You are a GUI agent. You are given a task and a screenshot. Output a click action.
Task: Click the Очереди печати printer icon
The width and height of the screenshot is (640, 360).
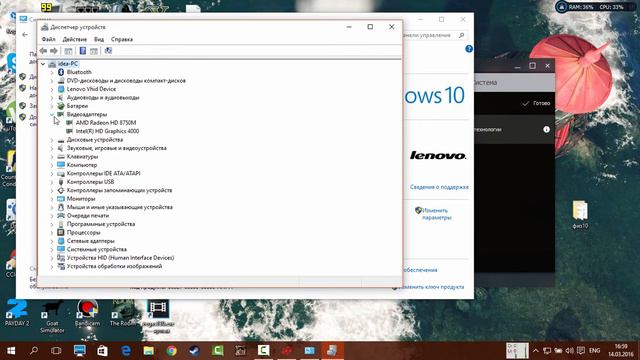tap(61, 216)
